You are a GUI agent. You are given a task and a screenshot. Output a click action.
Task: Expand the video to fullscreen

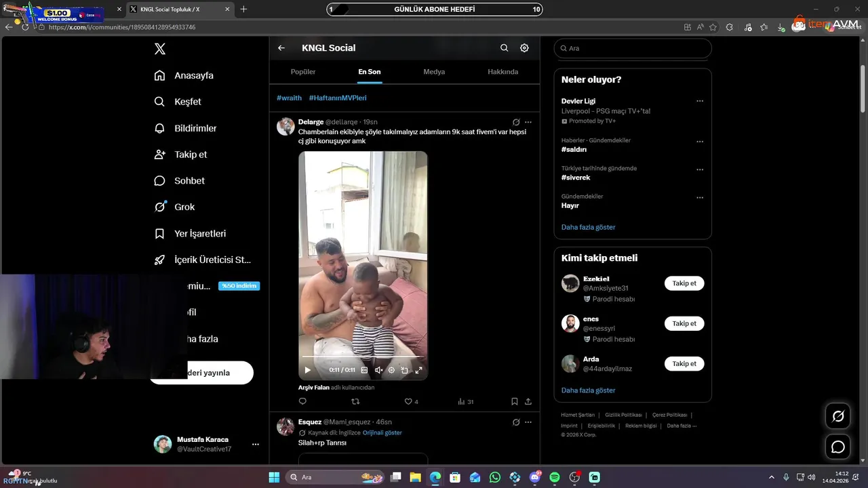(x=418, y=370)
